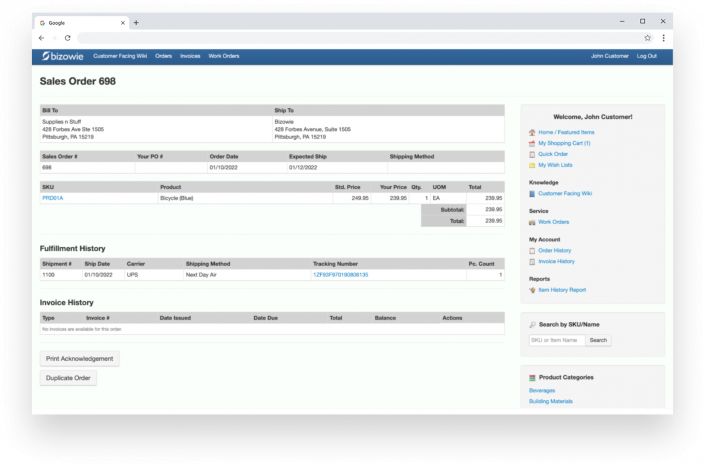Click the Next Day Air shipping method cell

[247, 275]
